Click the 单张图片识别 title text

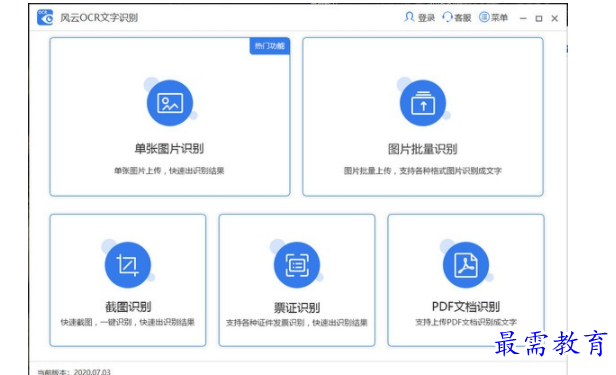169,148
